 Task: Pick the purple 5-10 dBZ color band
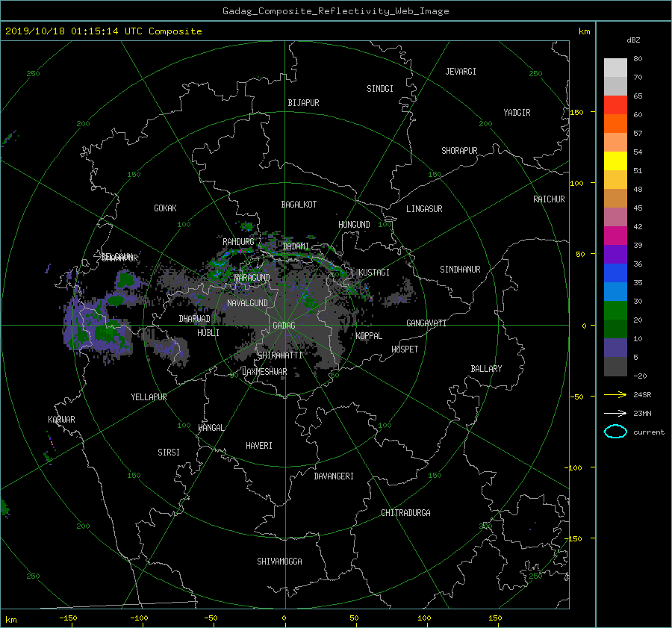tap(615, 348)
